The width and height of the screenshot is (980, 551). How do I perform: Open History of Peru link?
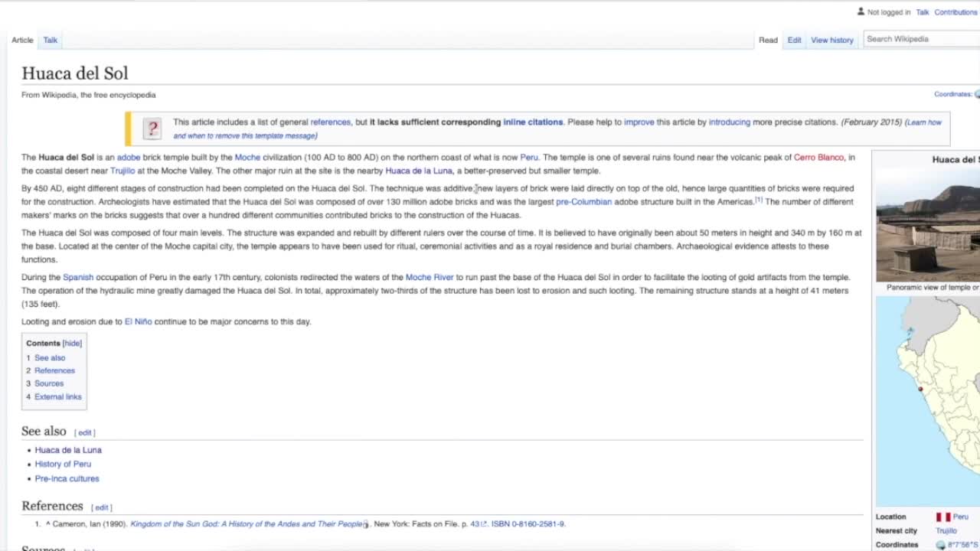[x=63, y=464]
